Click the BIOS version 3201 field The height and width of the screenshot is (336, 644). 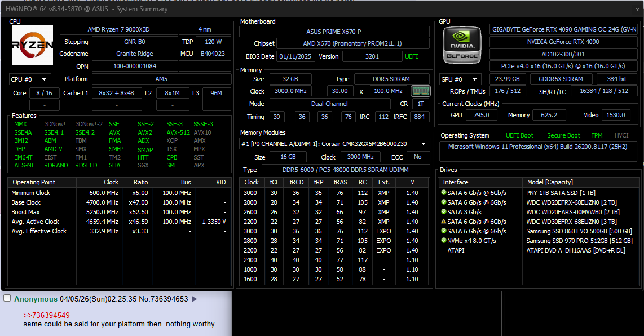372,57
